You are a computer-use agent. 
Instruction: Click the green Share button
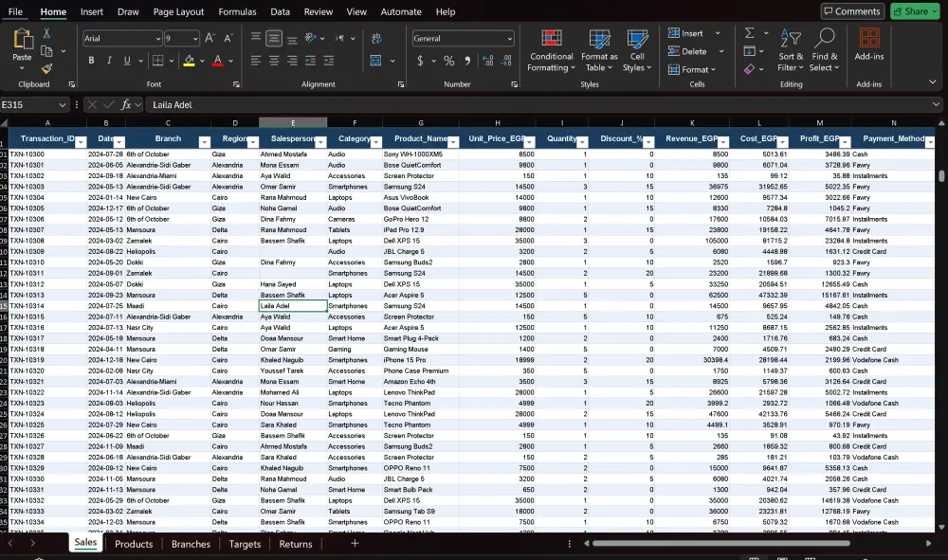coord(915,10)
